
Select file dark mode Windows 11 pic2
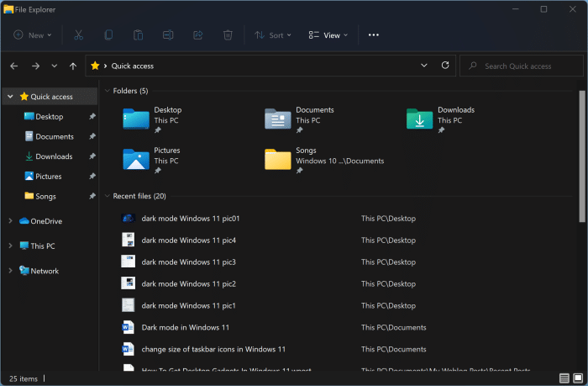point(189,283)
